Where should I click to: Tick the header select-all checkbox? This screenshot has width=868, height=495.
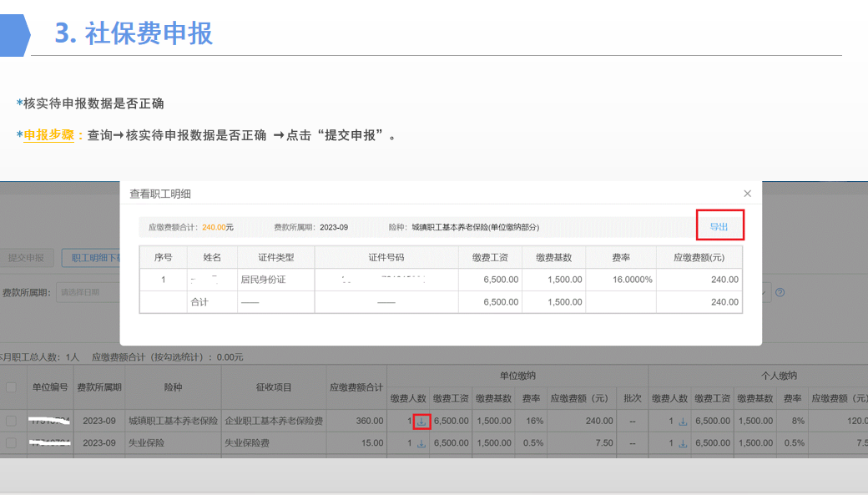(11, 387)
